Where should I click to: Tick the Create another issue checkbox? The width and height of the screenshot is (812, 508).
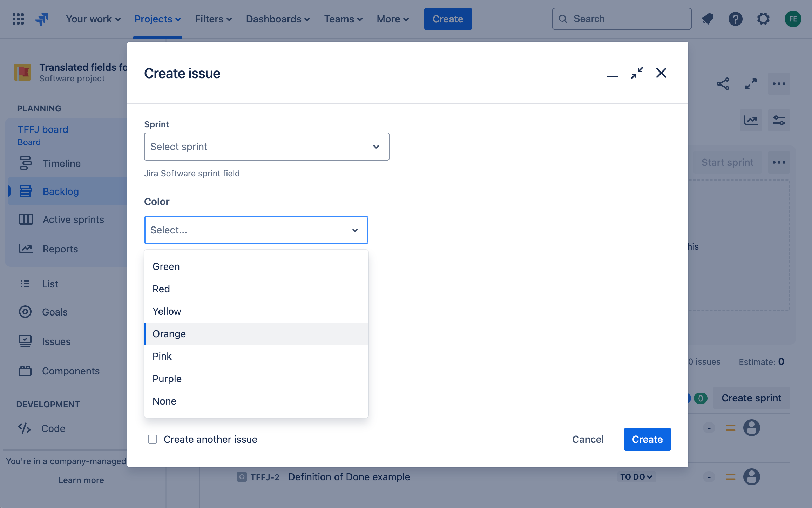(x=153, y=439)
